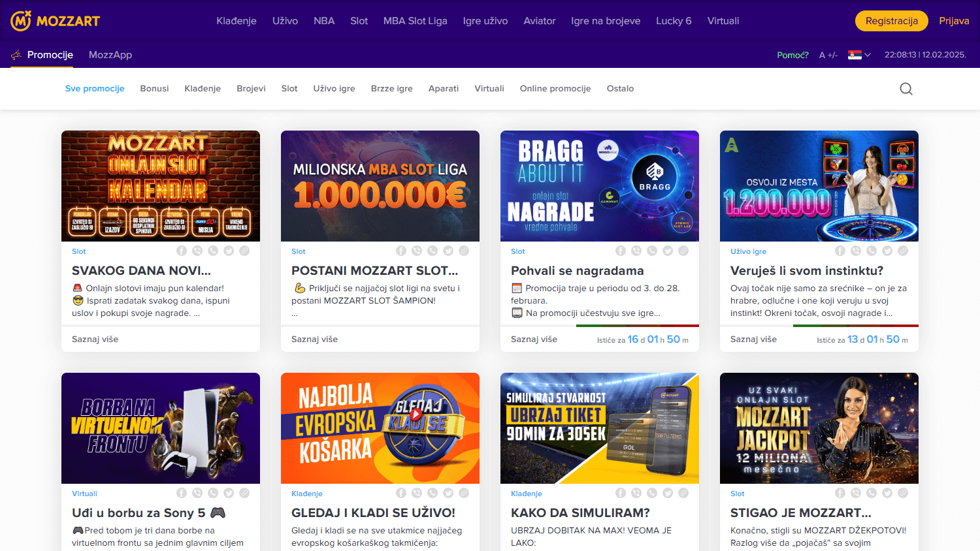
Task: Open Saznaj više for SVAKOG DANA NOVI
Action: [x=95, y=339]
